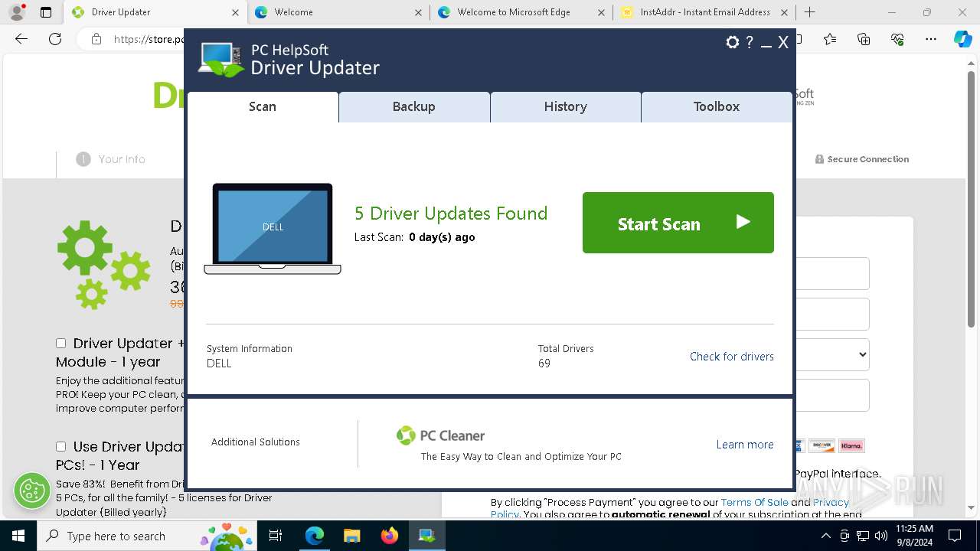
Task: Click the Edge address bar URL
Action: click(149, 40)
